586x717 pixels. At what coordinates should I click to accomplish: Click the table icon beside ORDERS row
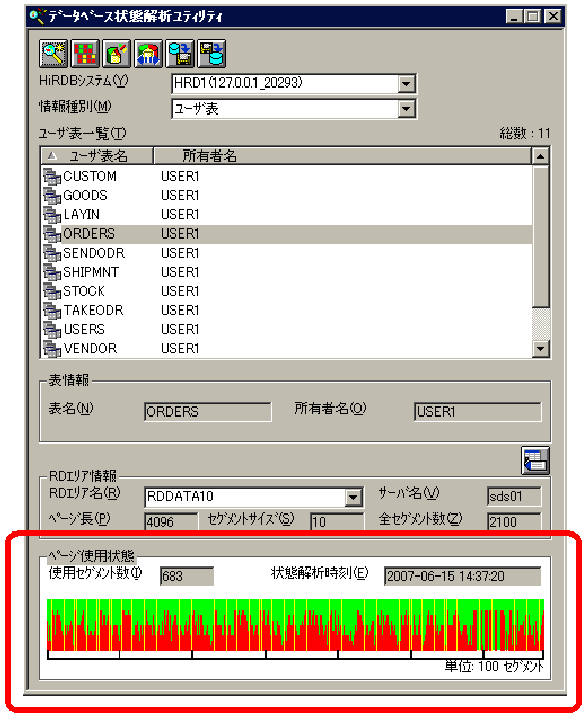[52, 234]
